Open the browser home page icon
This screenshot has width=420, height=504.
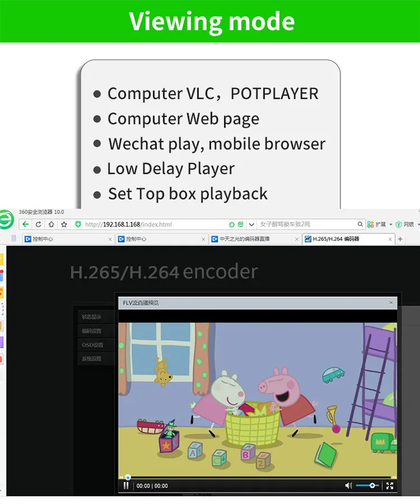coord(51,225)
